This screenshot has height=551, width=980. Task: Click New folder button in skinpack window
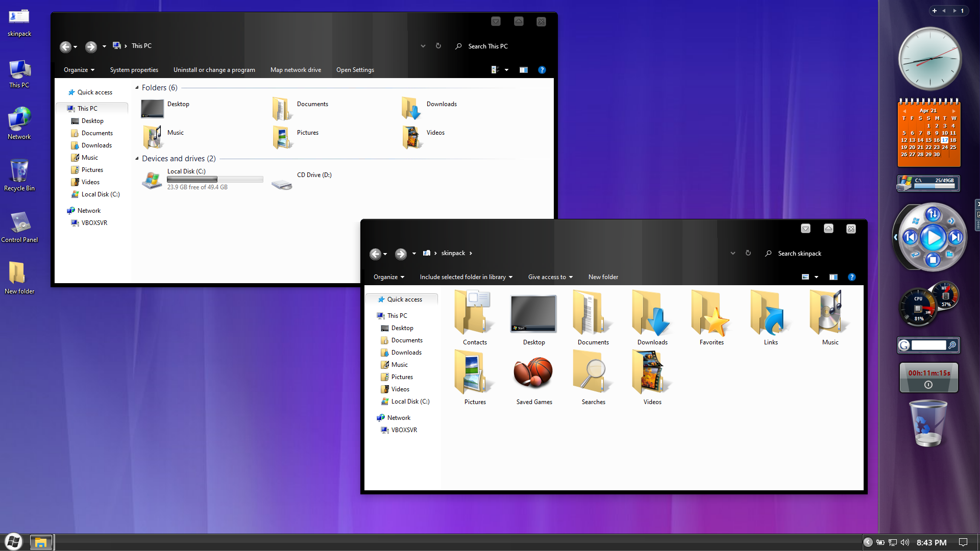pyautogui.click(x=603, y=277)
